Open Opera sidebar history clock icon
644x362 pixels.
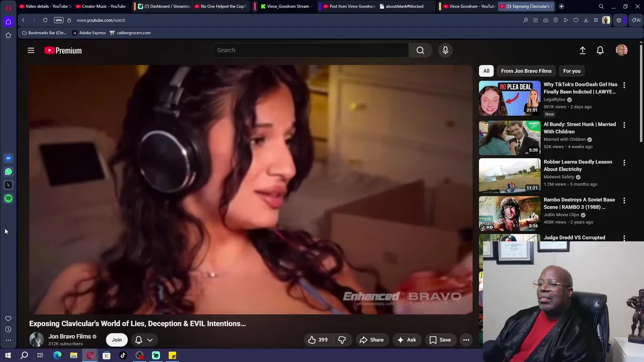click(x=8, y=329)
